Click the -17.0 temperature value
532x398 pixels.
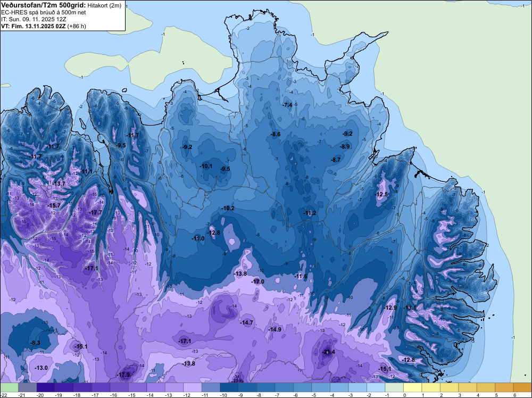pos(257,281)
